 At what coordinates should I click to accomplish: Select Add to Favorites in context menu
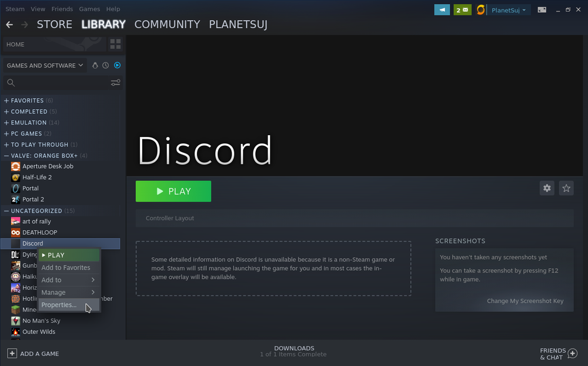pos(69,267)
